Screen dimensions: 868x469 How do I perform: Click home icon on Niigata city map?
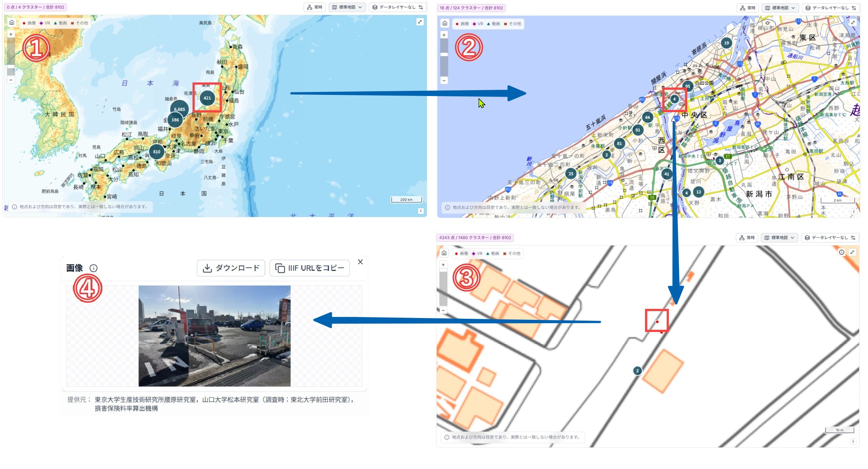click(x=445, y=23)
